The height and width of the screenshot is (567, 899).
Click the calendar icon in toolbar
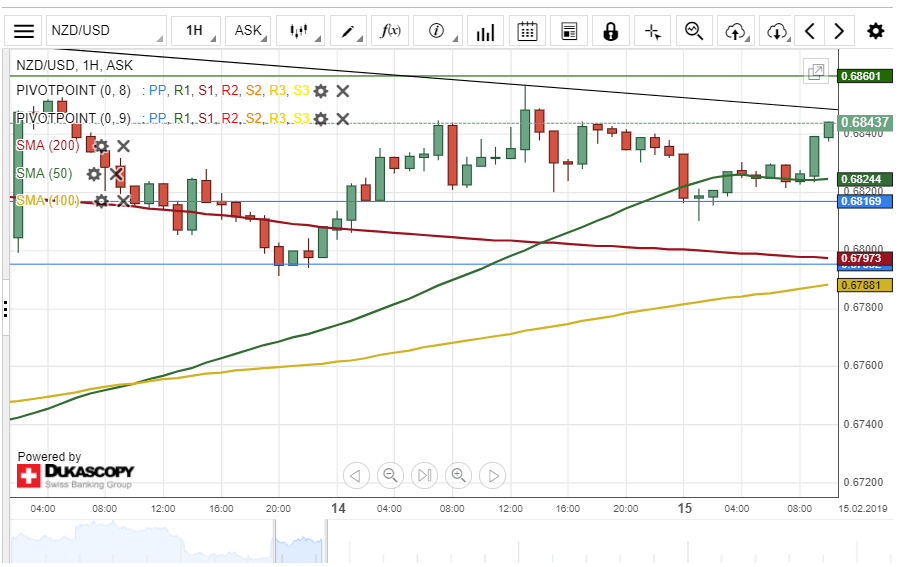point(528,31)
